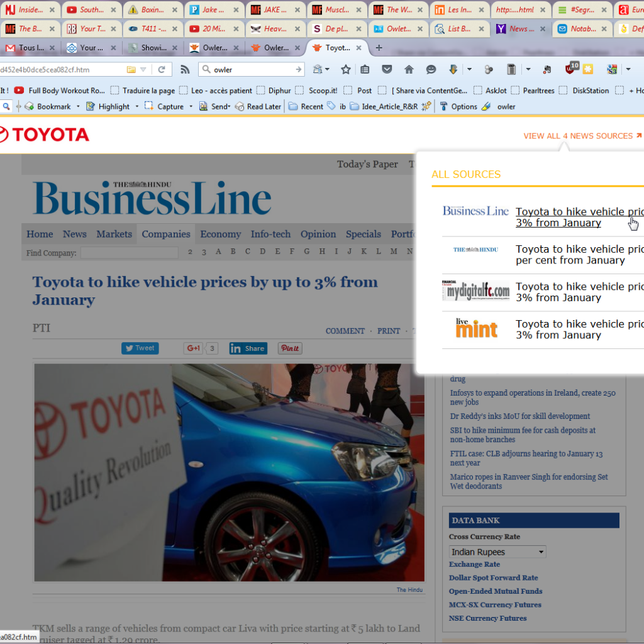
Task: Open downloads with the orange arrow icon
Action: (x=453, y=69)
